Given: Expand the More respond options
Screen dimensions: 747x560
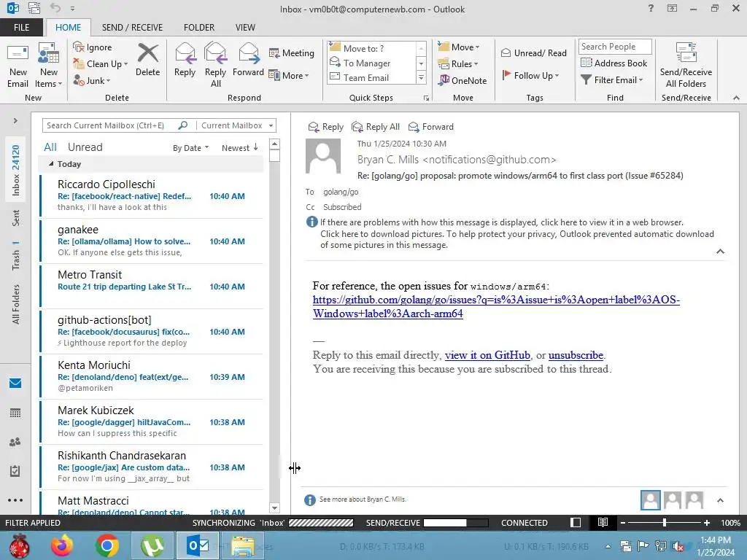Looking at the screenshot, I should point(289,75).
